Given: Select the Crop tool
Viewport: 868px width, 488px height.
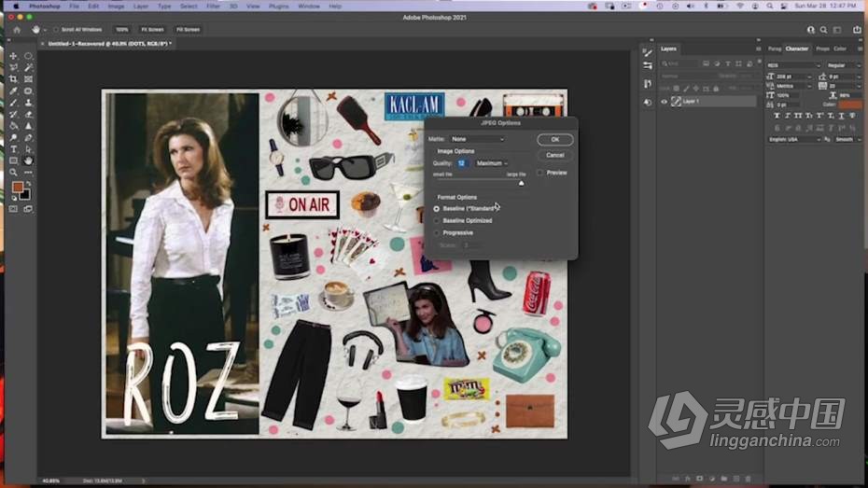Looking at the screenshot, I should (13, 79).
